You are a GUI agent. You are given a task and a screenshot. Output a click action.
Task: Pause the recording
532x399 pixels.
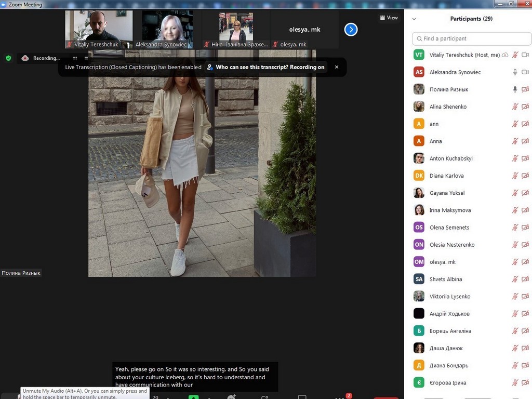(x=75, y=58)
